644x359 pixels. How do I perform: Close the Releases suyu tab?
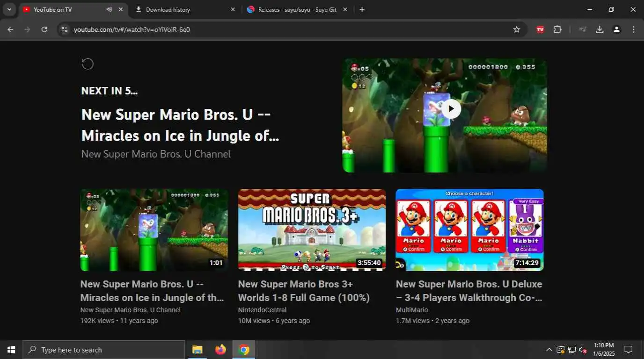click(x=345, y=9)
